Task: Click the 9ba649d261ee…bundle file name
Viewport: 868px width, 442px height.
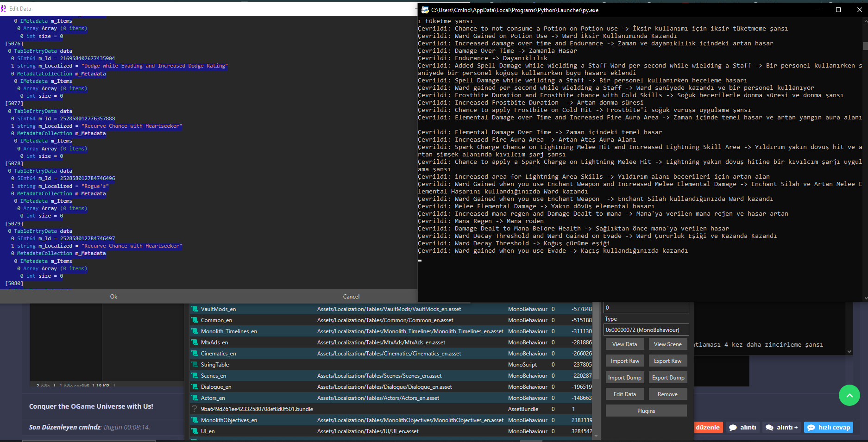Action: coord(257,409)
